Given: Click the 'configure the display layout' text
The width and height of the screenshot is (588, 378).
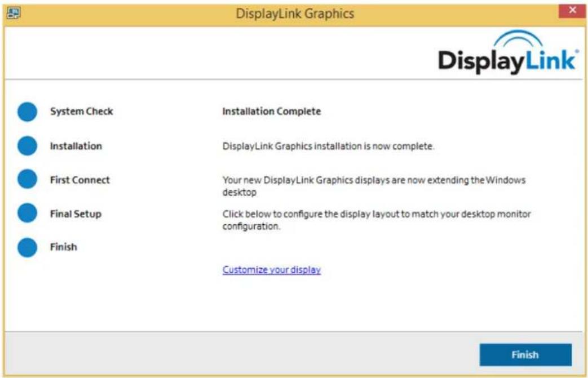Looking at the screenshot, I should click(x=377, y=220).
